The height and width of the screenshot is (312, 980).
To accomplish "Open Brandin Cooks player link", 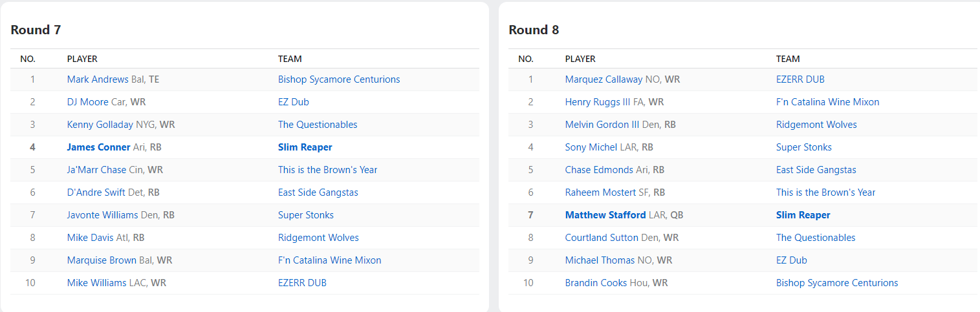I will [596, 283].
